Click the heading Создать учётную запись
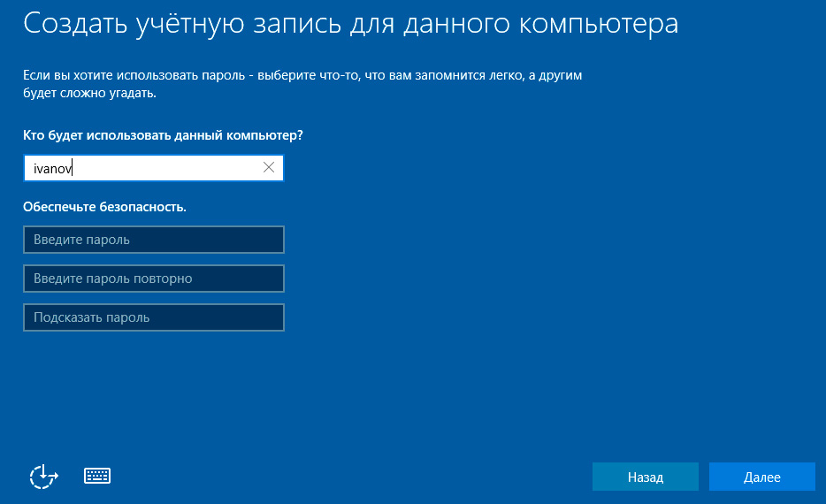The width and height of the screenshot is (826, 504). click(182, 24)
